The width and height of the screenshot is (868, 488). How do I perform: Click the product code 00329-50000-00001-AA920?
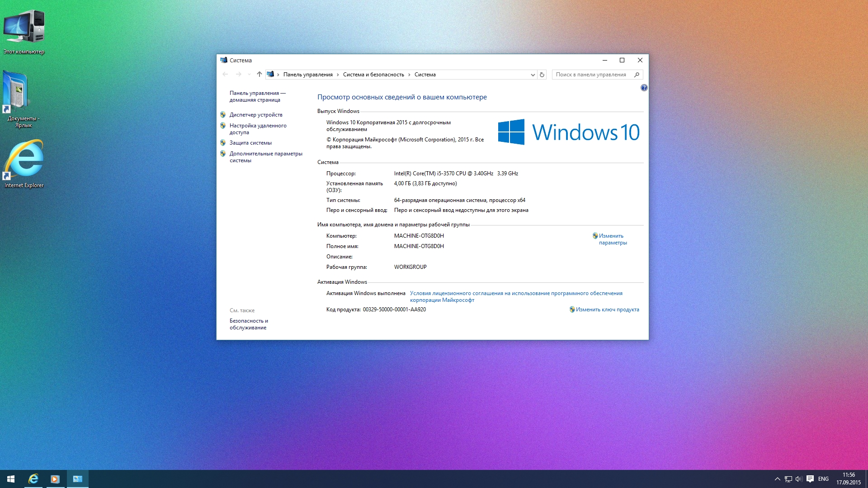394,310
